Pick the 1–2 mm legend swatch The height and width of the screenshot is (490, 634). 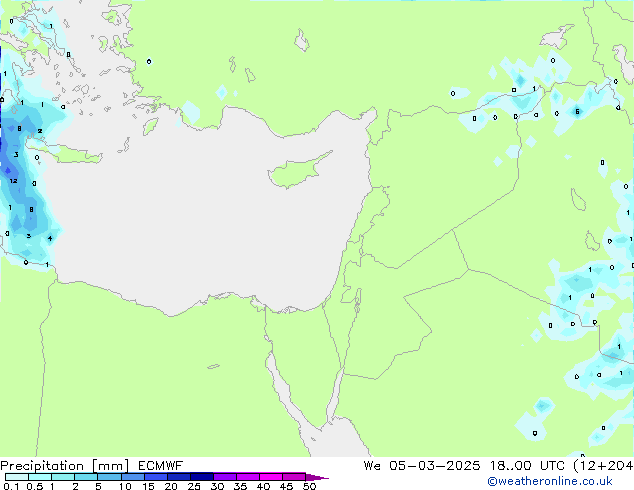pos(63,477)
